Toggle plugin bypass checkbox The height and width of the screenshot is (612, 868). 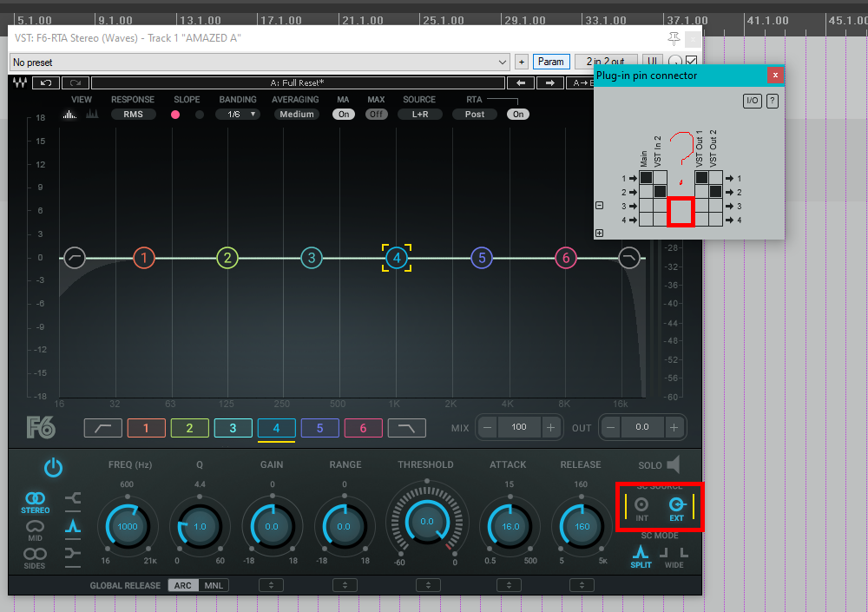[x=692, y=61]
